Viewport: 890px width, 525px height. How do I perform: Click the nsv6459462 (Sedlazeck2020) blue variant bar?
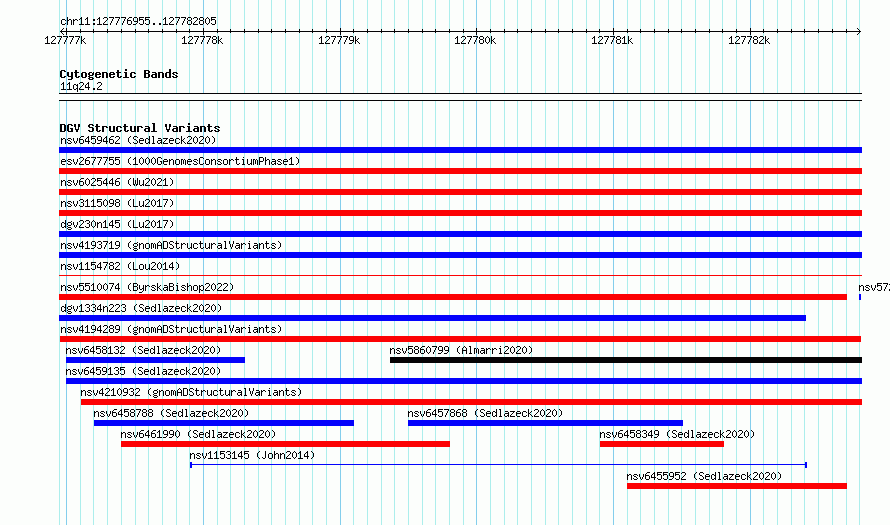coord(460,150)
